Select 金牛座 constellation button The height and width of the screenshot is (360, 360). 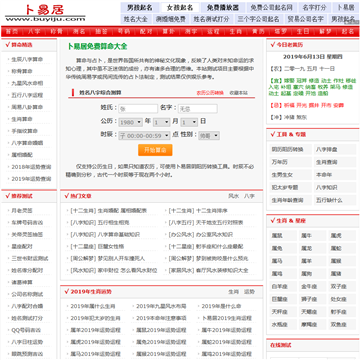312,286
